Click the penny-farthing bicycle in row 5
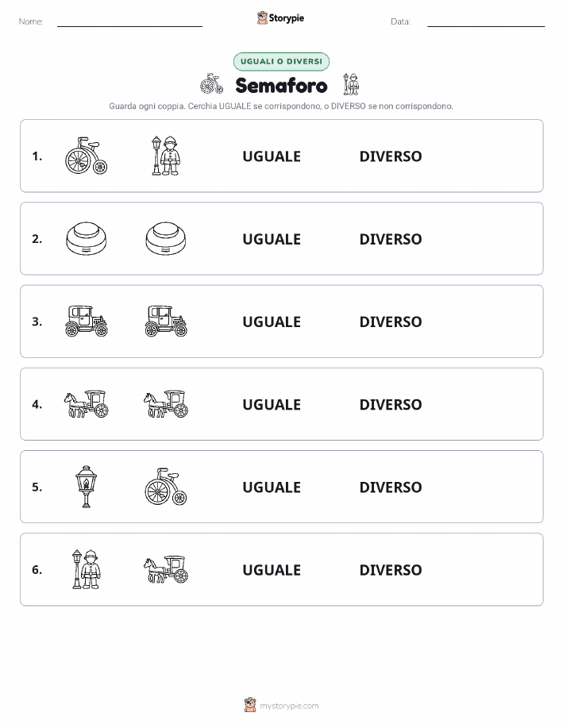 point(166,487)
